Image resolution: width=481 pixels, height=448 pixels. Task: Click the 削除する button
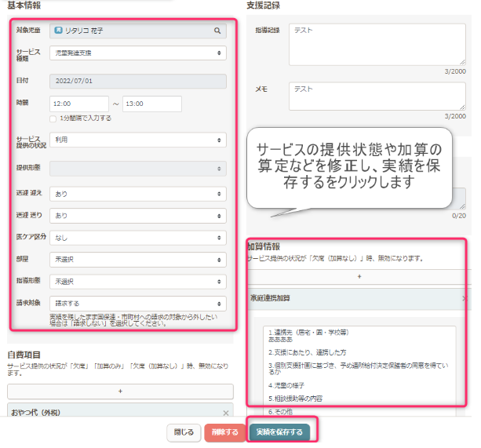click(224, 432)
